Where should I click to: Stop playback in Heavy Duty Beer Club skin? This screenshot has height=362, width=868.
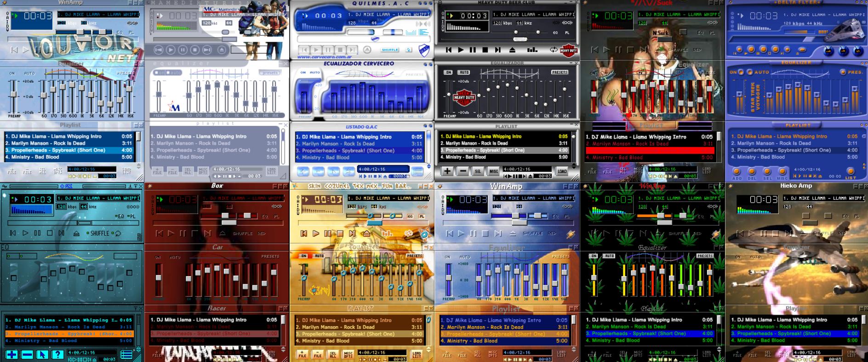[485, 50]
